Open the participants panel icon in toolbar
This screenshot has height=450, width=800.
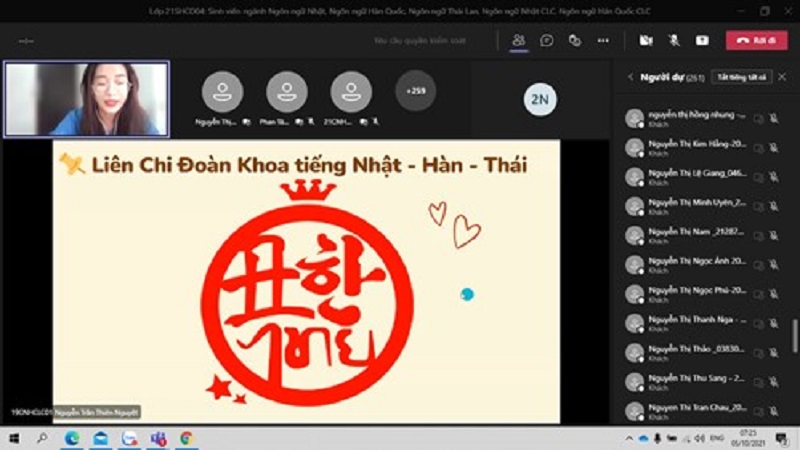[518, 41]
